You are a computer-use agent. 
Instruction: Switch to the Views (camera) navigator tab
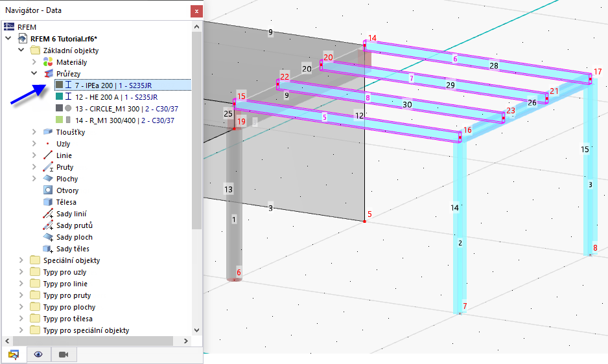coord(64,354)
